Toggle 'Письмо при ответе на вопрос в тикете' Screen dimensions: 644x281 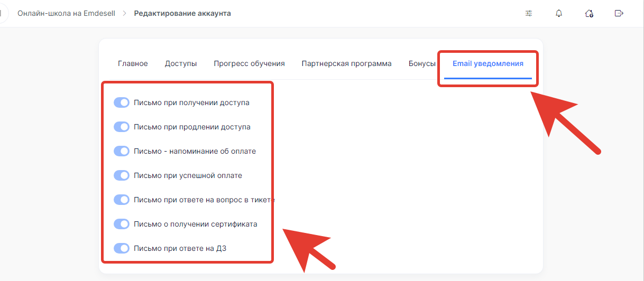pyautogui.click(x=122, y=200)
